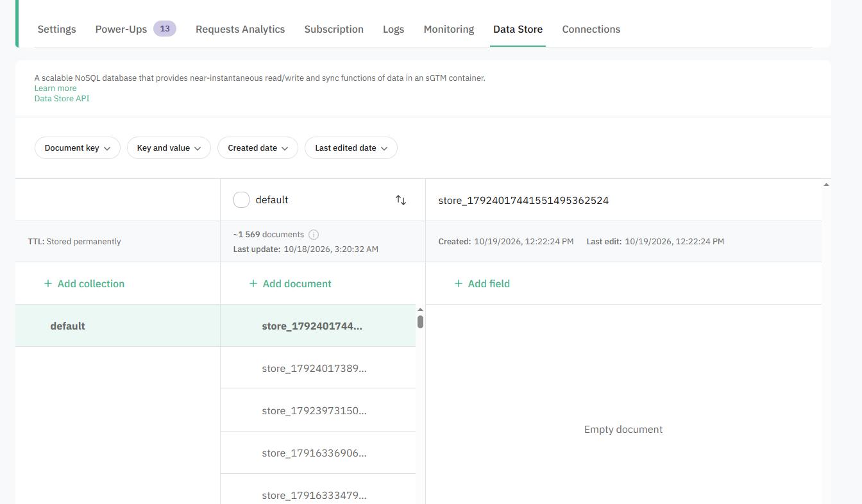Click Add collection label

[x=91, y=283]
